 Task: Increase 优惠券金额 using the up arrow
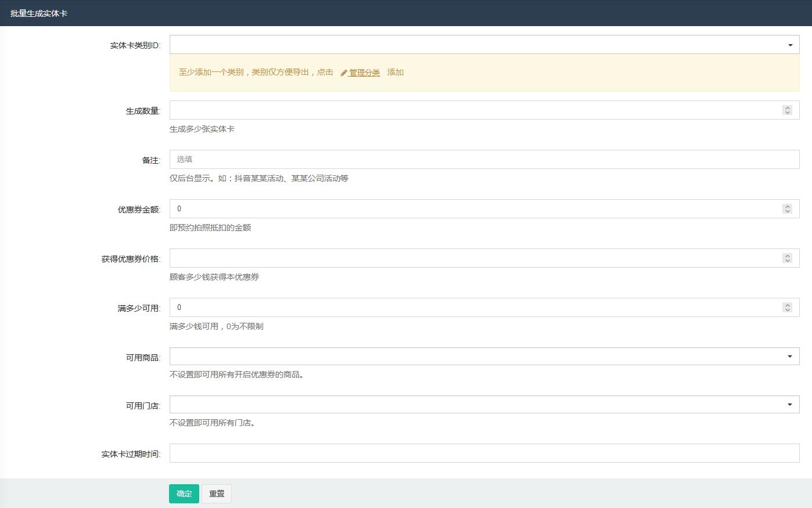(787, 207)
